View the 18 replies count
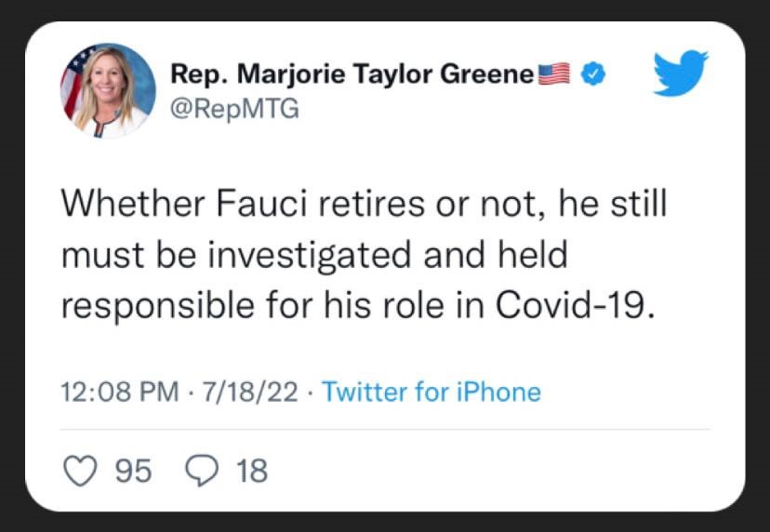Image resolution: width=770 pixels, height=532 pixels. [x=251, y=471]
